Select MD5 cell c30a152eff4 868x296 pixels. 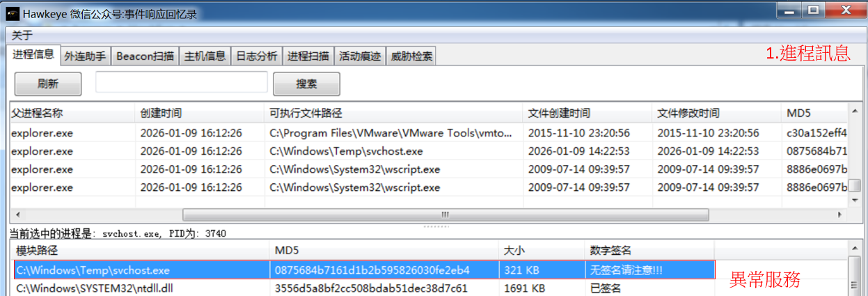click(x=815, y=132)
